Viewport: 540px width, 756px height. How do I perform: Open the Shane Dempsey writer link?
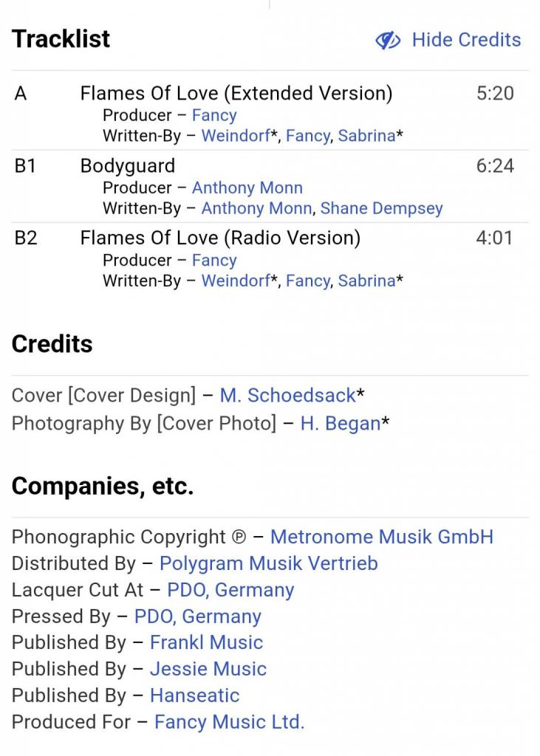click(381, 208)
